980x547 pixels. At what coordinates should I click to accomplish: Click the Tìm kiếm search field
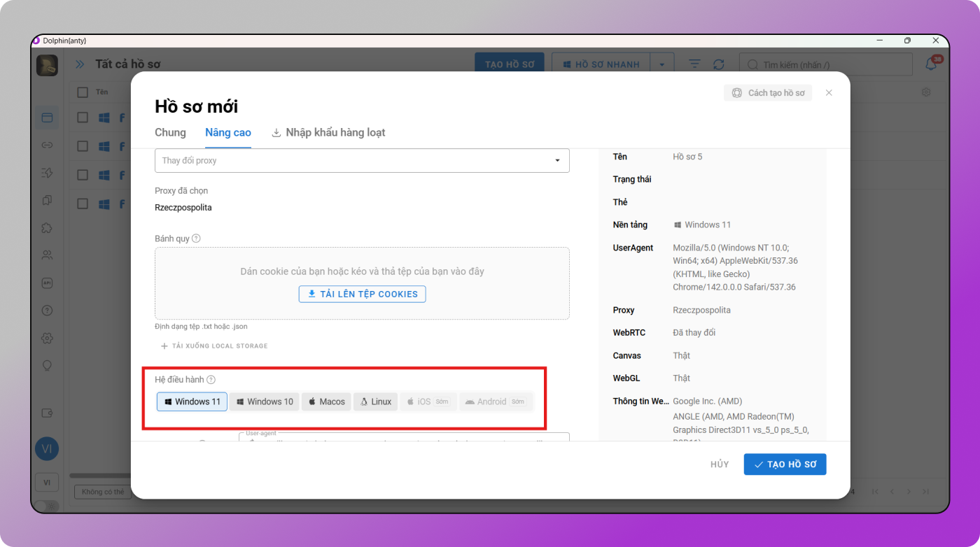(826, 64)
